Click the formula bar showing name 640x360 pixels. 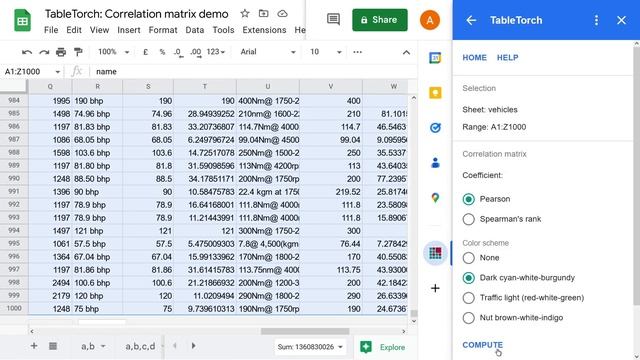[253, 72]
